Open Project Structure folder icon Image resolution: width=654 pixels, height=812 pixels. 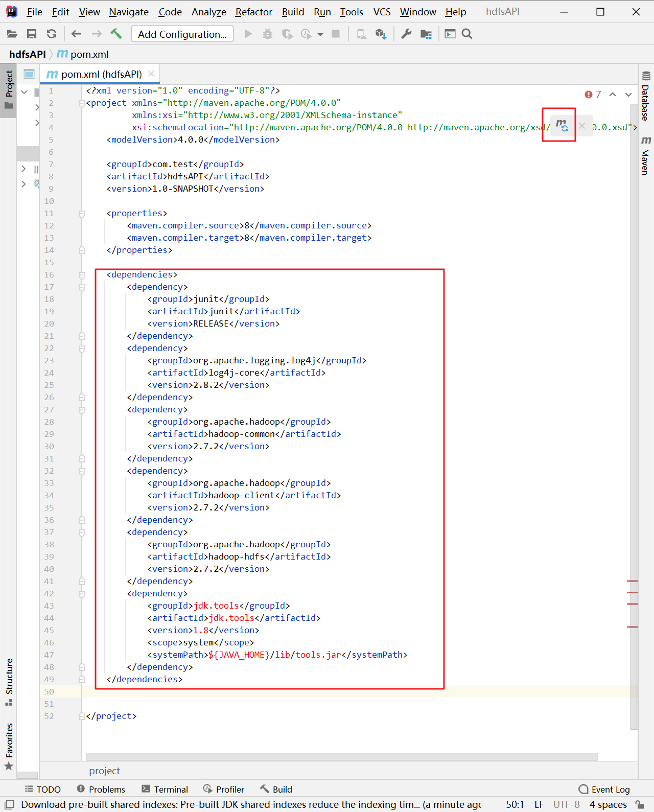coord(426,34)
